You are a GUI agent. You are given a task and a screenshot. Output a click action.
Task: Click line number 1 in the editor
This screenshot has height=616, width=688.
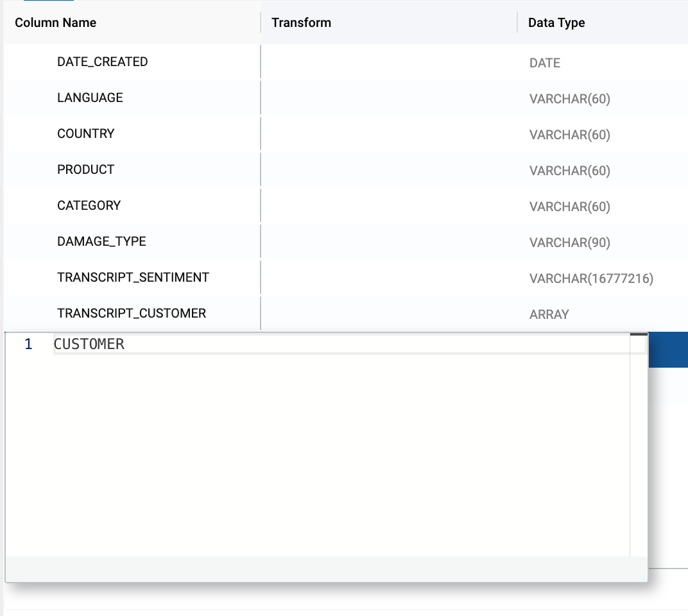point(28,345)
